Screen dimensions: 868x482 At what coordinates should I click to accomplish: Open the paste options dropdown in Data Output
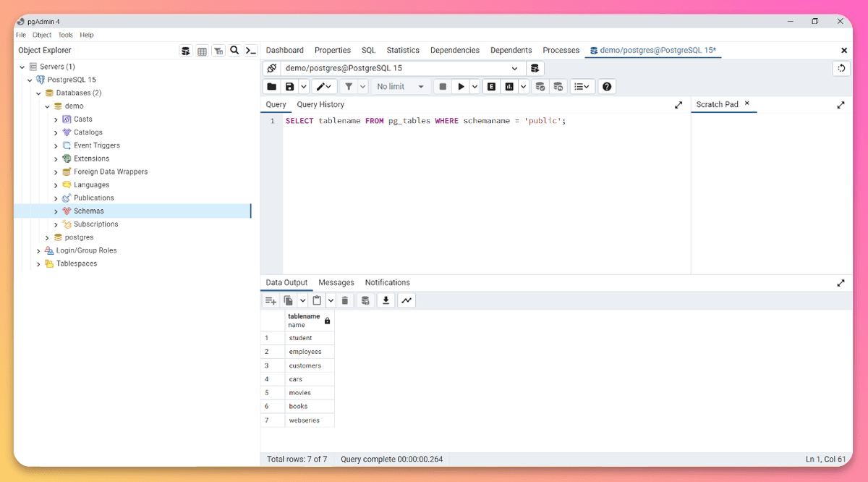pyautogui.click(x=331, y=300)
